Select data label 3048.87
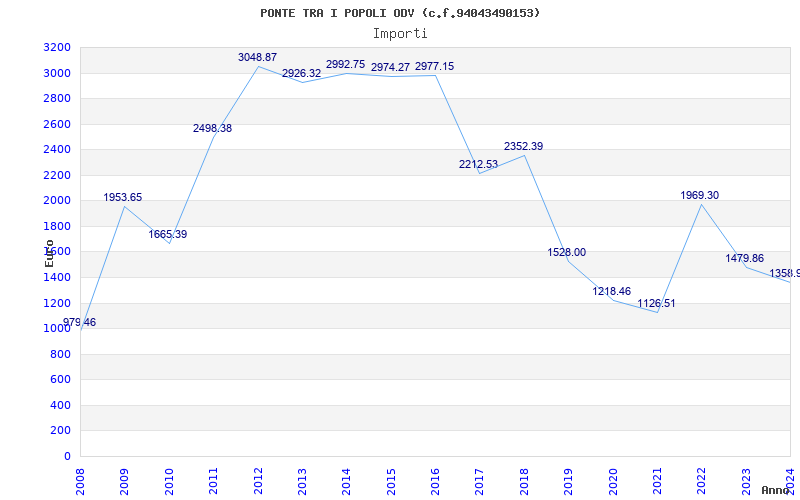 point(257,58)
